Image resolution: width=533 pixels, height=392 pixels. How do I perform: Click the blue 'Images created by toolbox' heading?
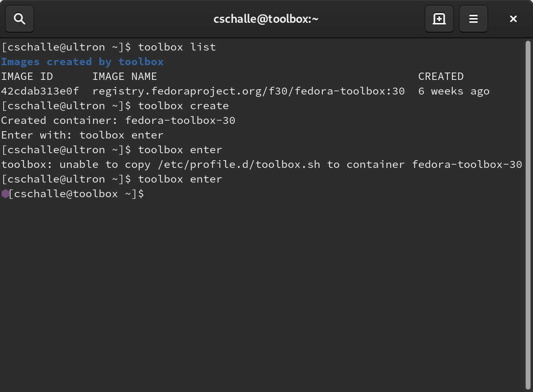[82, 62]
